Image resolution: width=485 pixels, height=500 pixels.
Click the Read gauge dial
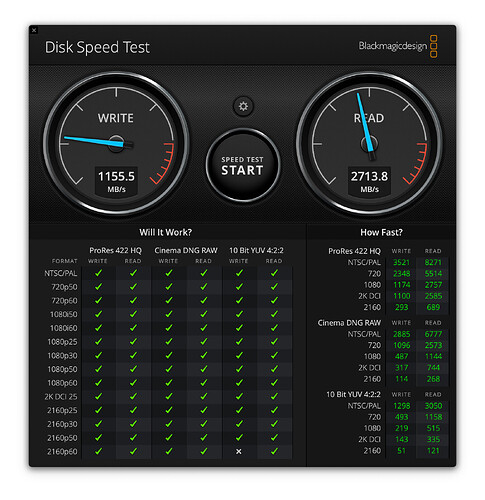pos(369,144)
